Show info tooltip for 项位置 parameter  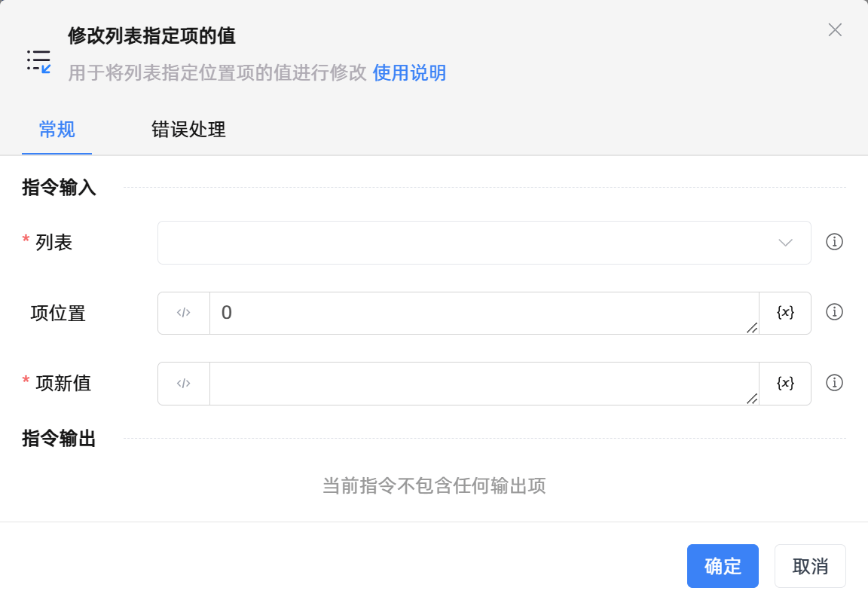[834, 312]
